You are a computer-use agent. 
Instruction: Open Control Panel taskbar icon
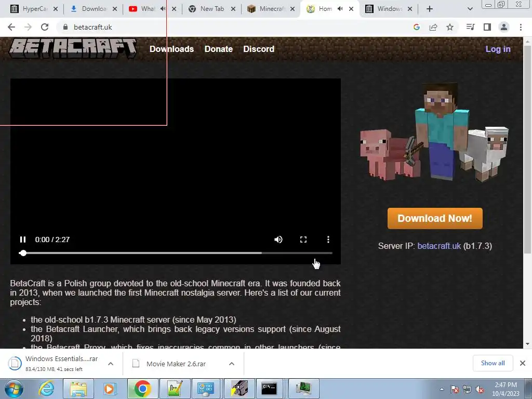click(x=206, y=389)
